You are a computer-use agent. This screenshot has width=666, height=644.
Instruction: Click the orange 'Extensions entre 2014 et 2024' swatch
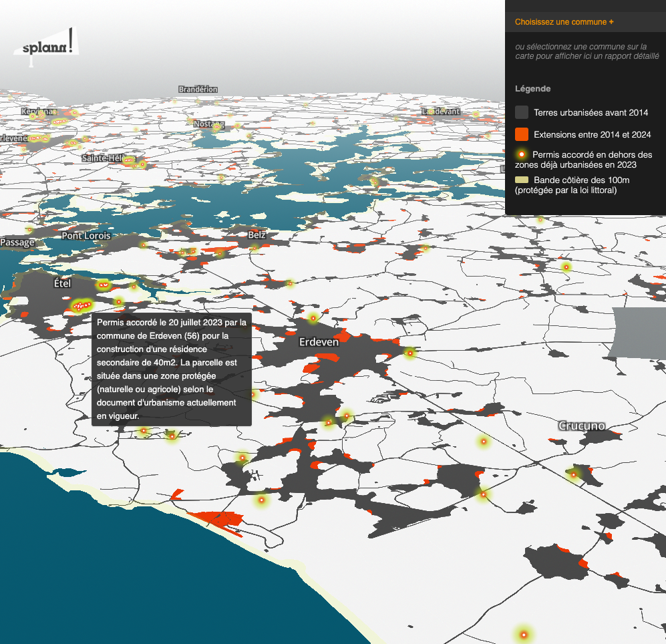(522, 134)
